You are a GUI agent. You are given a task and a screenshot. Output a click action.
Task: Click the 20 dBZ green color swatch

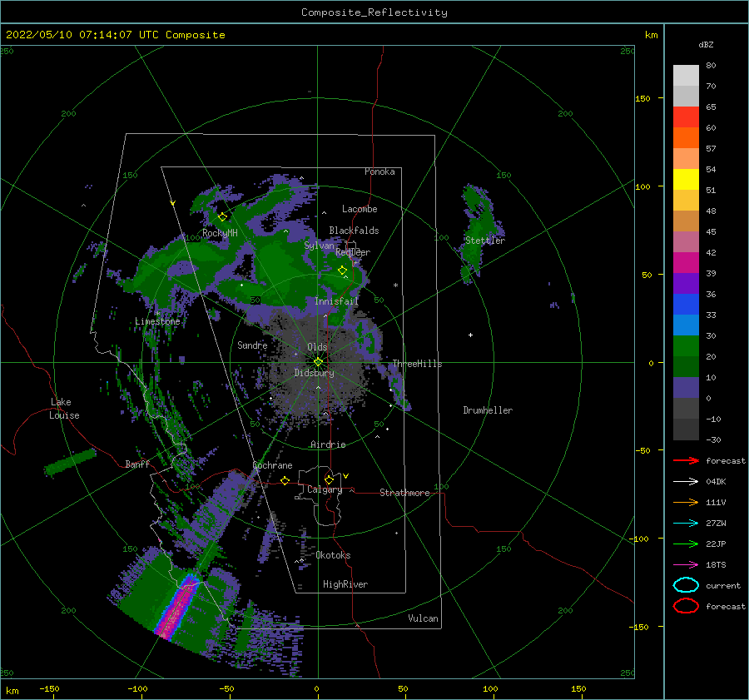tap(686, 346)
